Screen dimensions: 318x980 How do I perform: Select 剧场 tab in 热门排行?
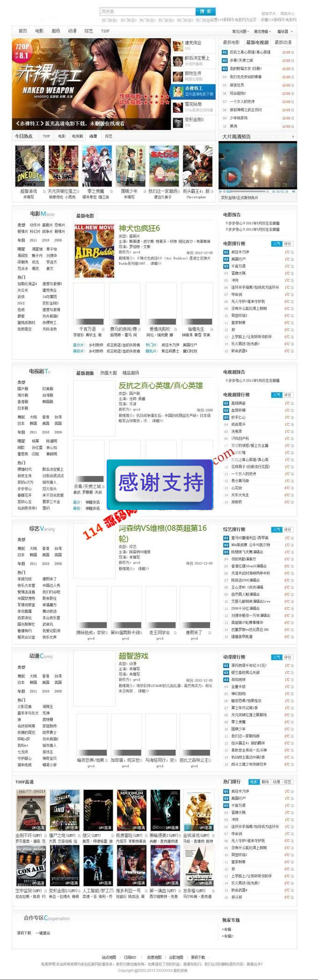[x=265, y=782]
